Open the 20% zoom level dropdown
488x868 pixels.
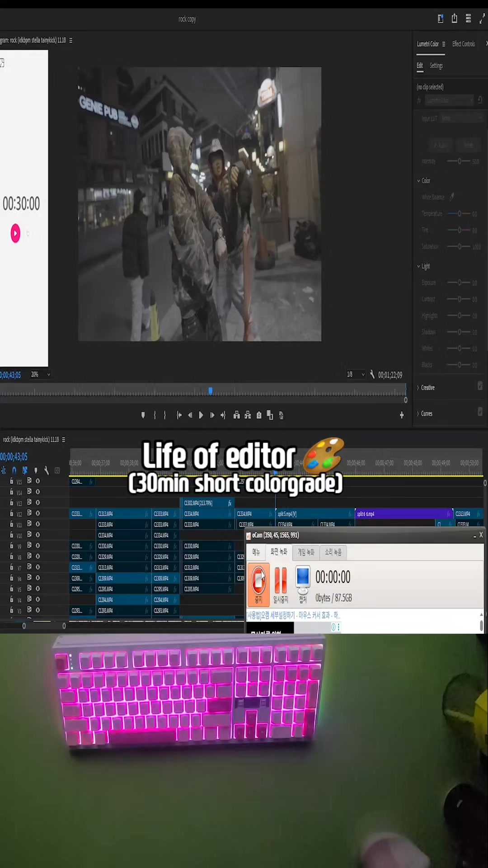click(x=40, y=374)
